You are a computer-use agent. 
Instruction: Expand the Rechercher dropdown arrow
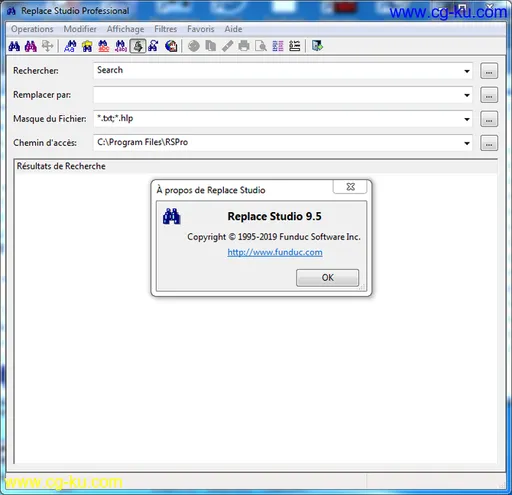(467, 71)
